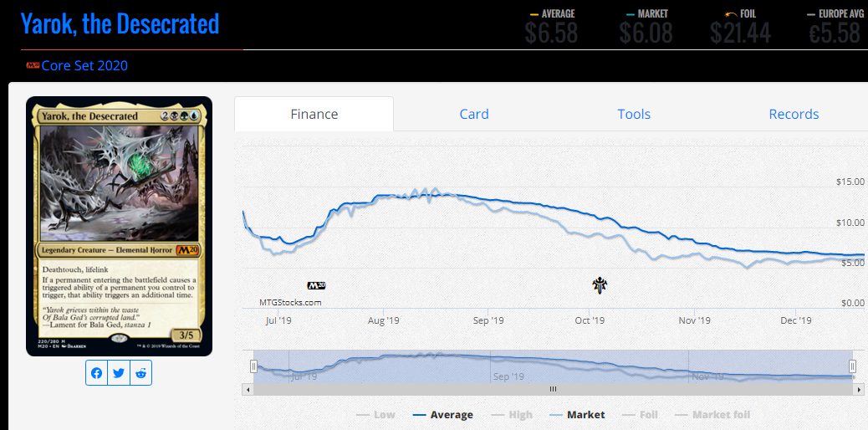868x430 pixels.
Task: Toggle the Foil price series in legend
Action: pos(641,414)
